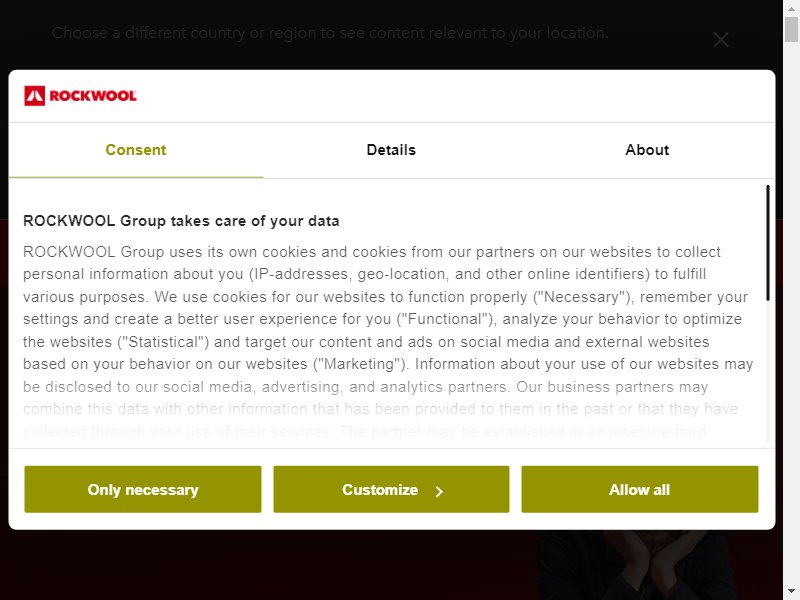Click the page scrollbar up arrow
The height and width of the screenshot is (600, 800).
pyautogui.click(x=791, y=9)
